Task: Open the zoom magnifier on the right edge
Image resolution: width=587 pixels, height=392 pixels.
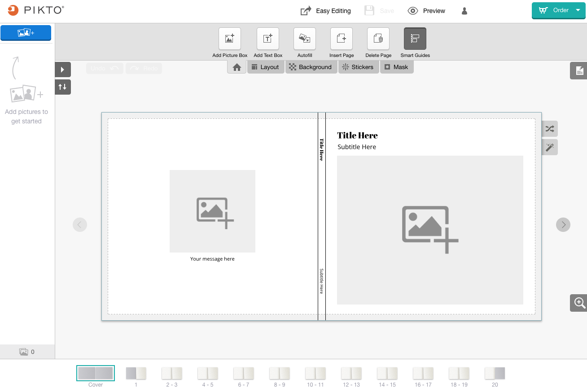Action: [578, 303]
